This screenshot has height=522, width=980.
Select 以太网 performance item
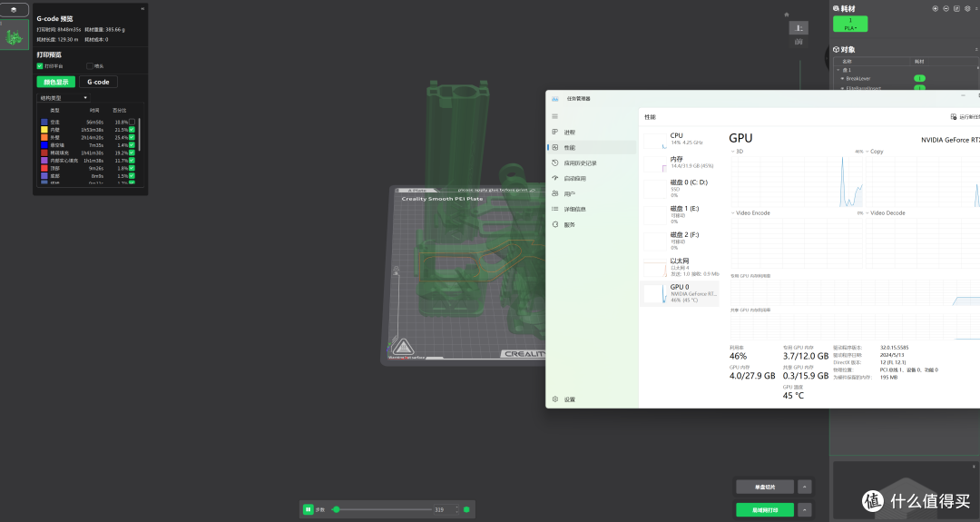coord(680,267)
